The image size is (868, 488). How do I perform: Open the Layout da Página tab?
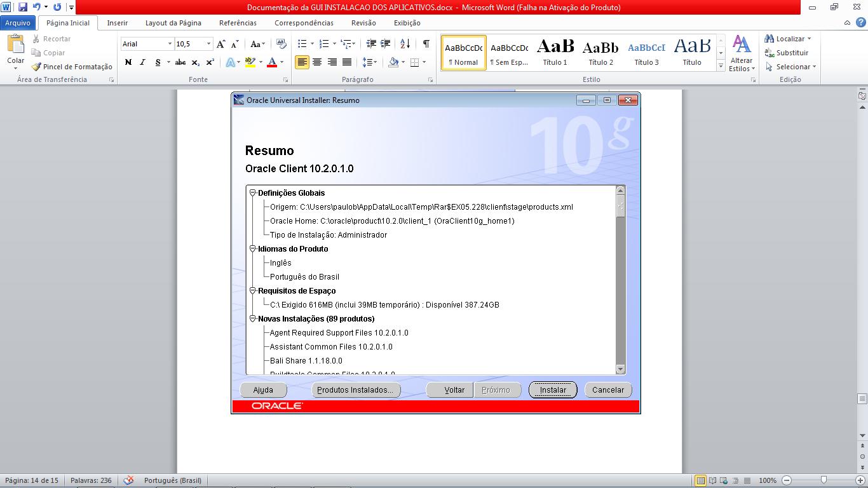pyautogui.click(x=173, y=23)
